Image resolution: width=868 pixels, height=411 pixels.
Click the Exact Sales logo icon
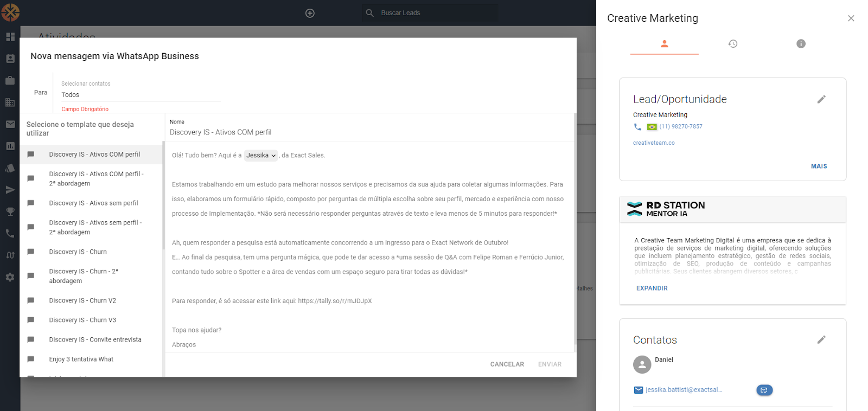10,12
